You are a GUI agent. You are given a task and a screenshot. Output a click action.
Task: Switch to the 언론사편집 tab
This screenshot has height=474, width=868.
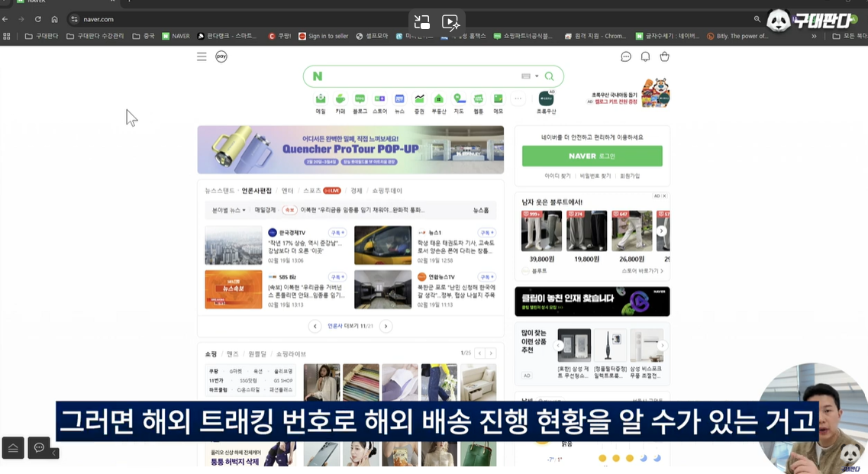pyautogui.click(x=257, y=191)
